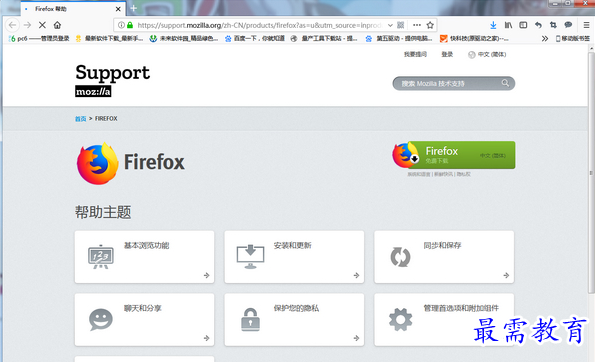Show the sidebar using the sidebar icon
This screenshot has height=362, width=595.
523,25
